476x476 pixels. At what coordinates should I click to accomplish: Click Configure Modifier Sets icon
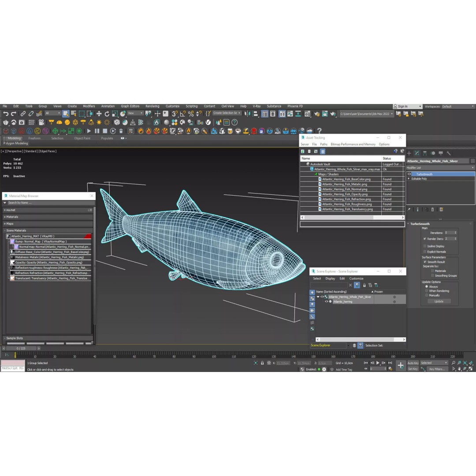(441, 209)
